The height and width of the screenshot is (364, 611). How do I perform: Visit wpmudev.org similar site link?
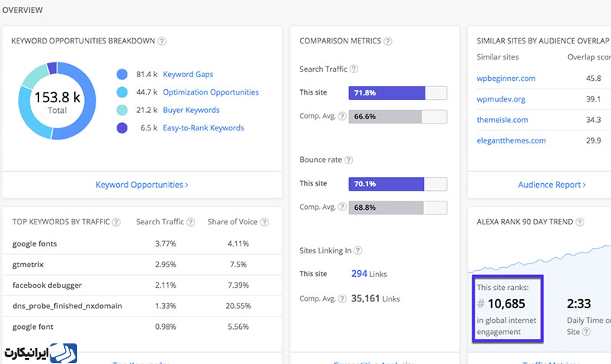tap(501, 99)
